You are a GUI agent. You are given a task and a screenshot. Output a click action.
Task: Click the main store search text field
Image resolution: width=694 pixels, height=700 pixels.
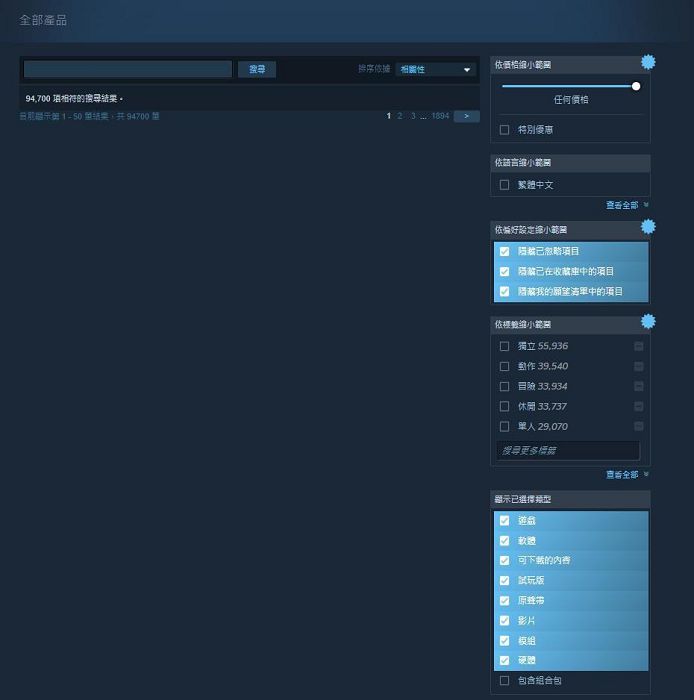click(x=128, y=69)
